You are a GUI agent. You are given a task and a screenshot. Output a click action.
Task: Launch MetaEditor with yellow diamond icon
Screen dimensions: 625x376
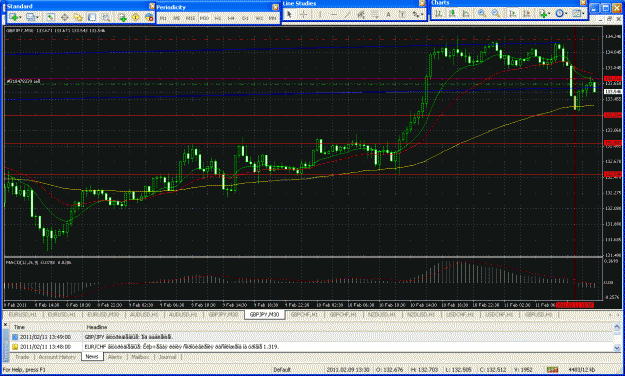136,17
